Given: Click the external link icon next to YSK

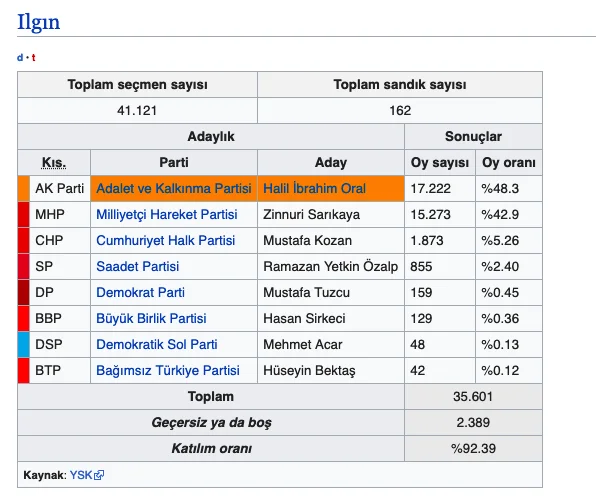Looking at the screenshot, I should pyautogui.click(x=99, y=475).
